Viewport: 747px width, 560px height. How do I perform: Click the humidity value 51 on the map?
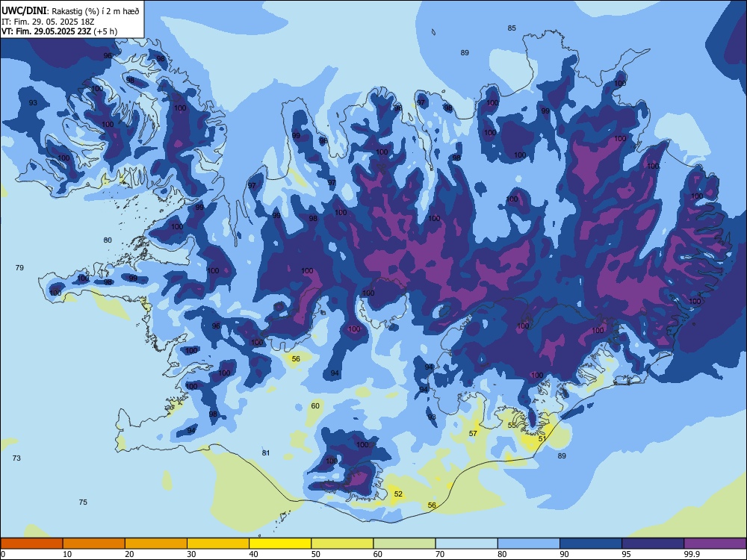coord(542,438)
